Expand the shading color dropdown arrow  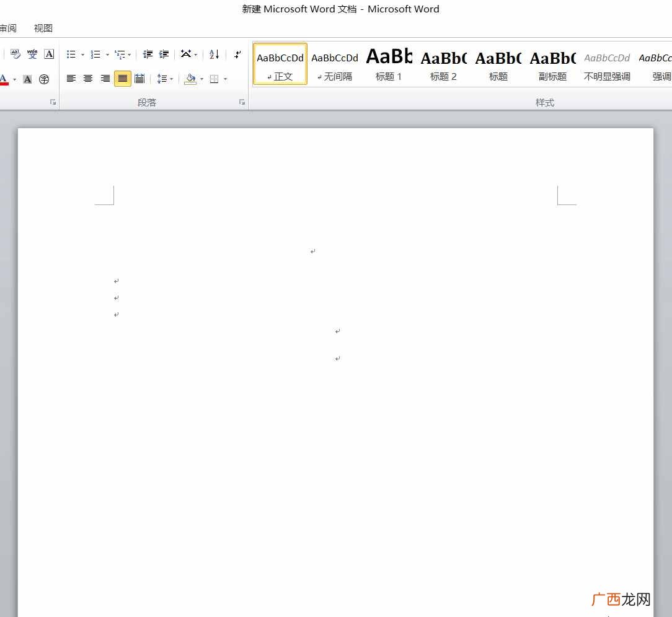coord(202,79)
